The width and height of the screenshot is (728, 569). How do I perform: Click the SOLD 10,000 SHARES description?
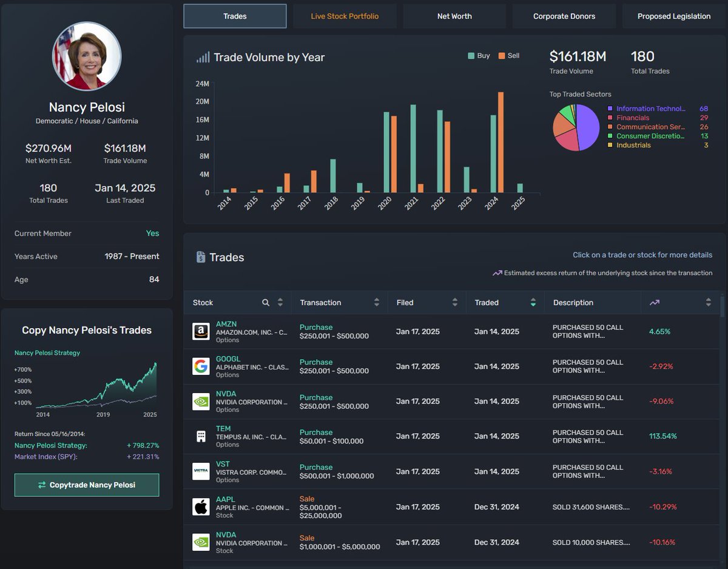[591, 542]
